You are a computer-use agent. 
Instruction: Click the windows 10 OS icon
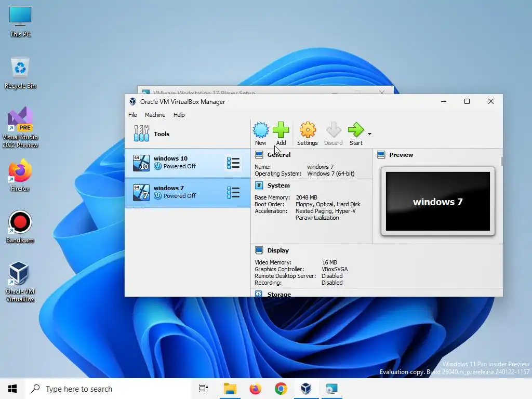pyautogui.click(x=141, y=163)
